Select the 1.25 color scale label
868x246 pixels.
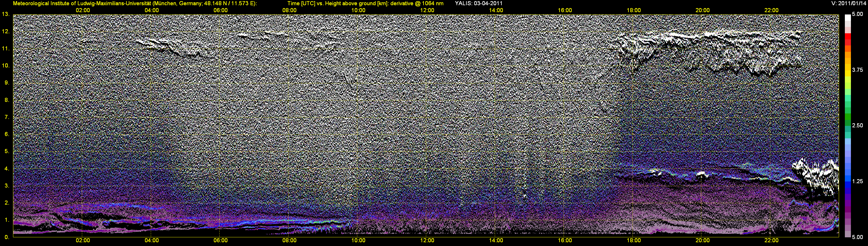(x=858, y=181)
